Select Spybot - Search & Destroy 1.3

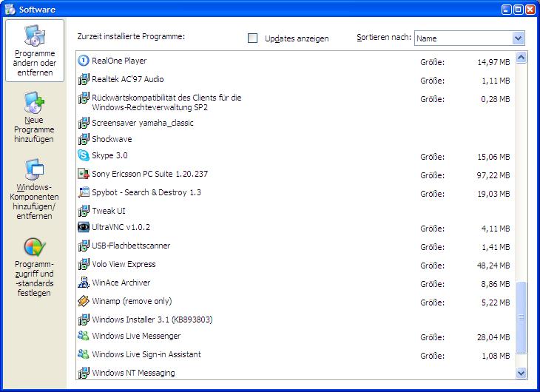[146, 192]
